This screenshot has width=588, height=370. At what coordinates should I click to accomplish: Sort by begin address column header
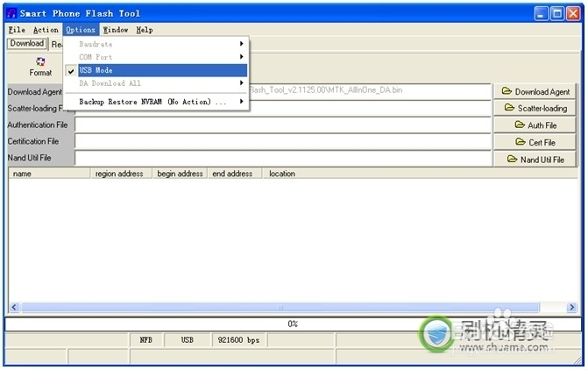[180, 174]
